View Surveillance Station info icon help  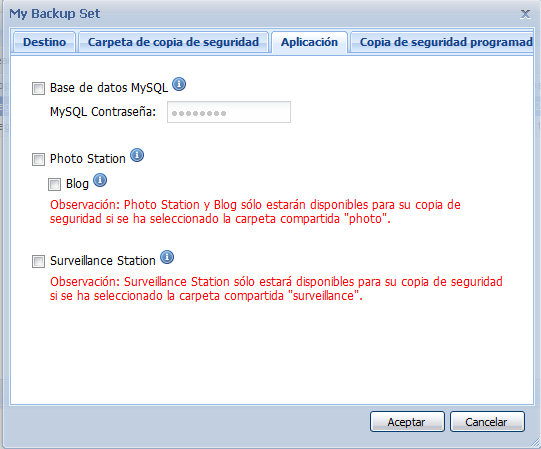point(167,257)
